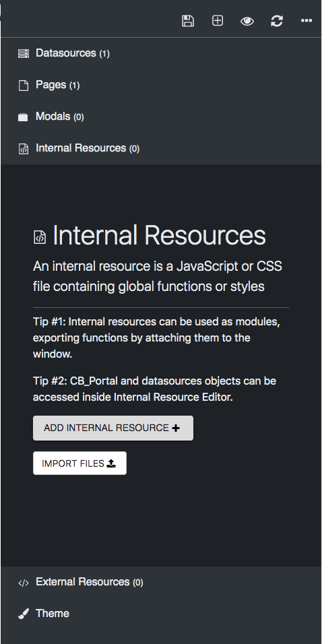
Task: Open the three-dot more options menu
Action: (x=307, y=20)
